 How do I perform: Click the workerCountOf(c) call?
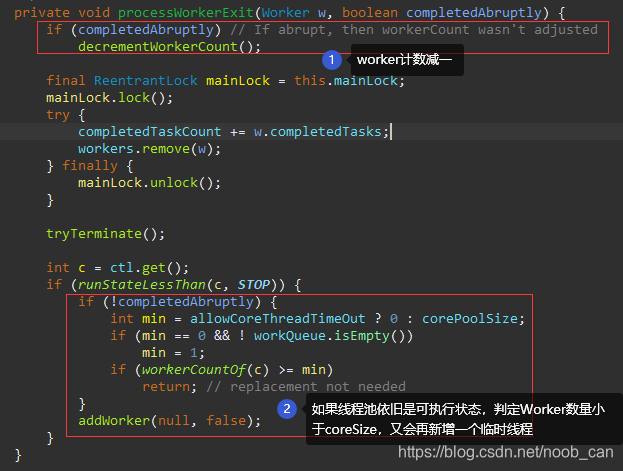(x=205, y=370)
